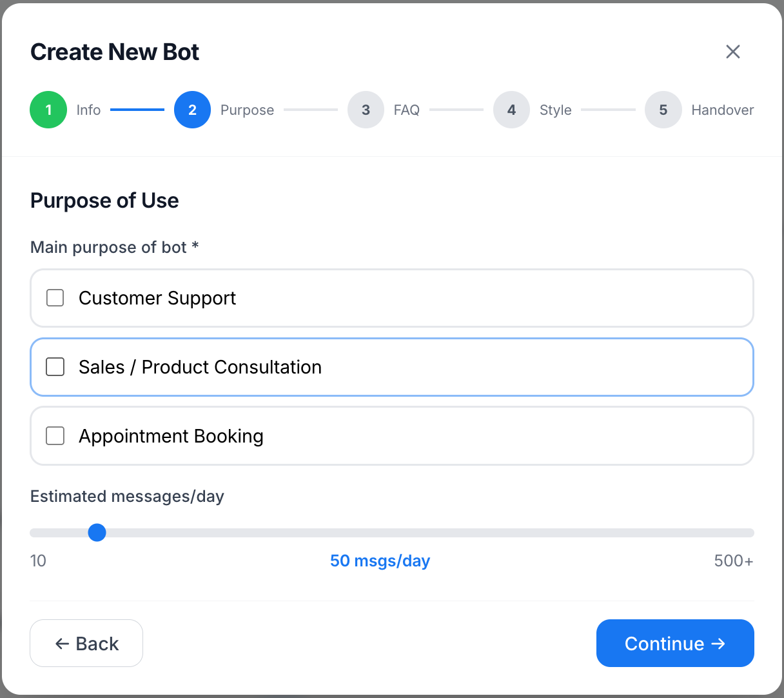The height and width of the screenshot is (698, 784).
Task: Go to the Info step label
Action: tap(88, 110)
